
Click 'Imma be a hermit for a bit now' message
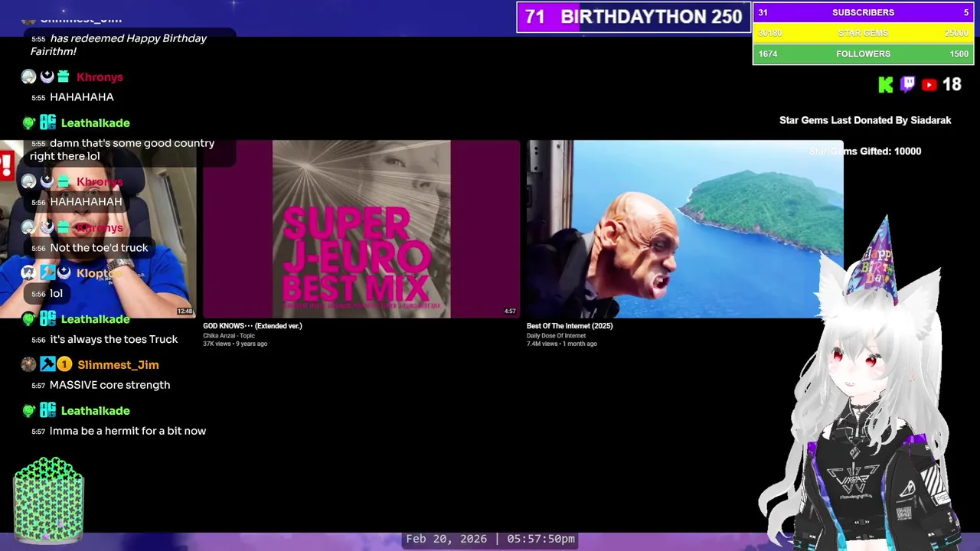tap(128, 431)
